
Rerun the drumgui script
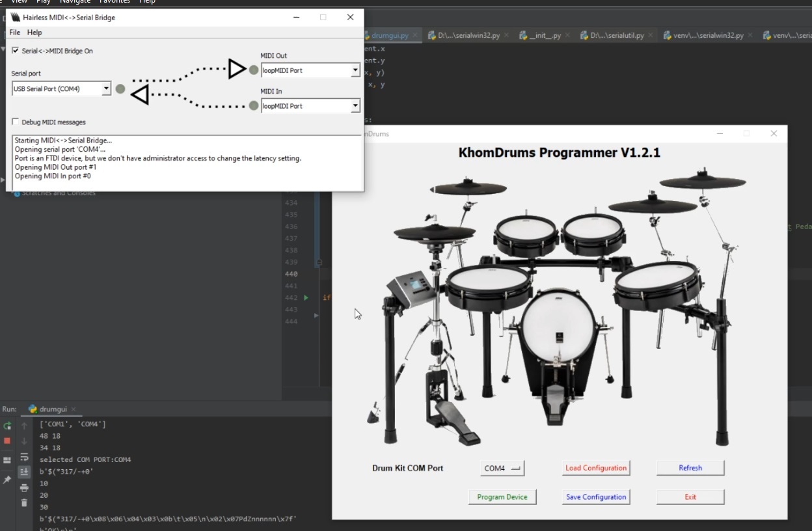pyautogui.click(x=7, y=426)
